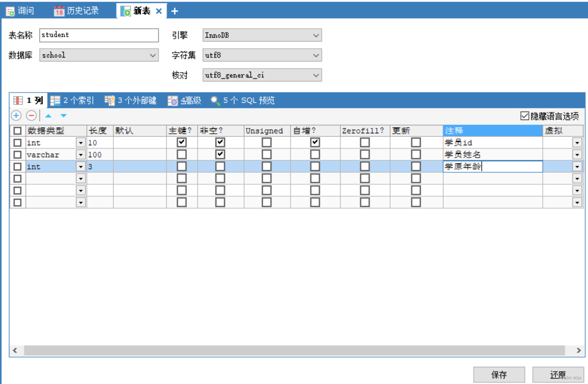Viewport: 588px width, 384px height.
Task: Click the 注释 field containing 学原年龄
Action: 493,167
